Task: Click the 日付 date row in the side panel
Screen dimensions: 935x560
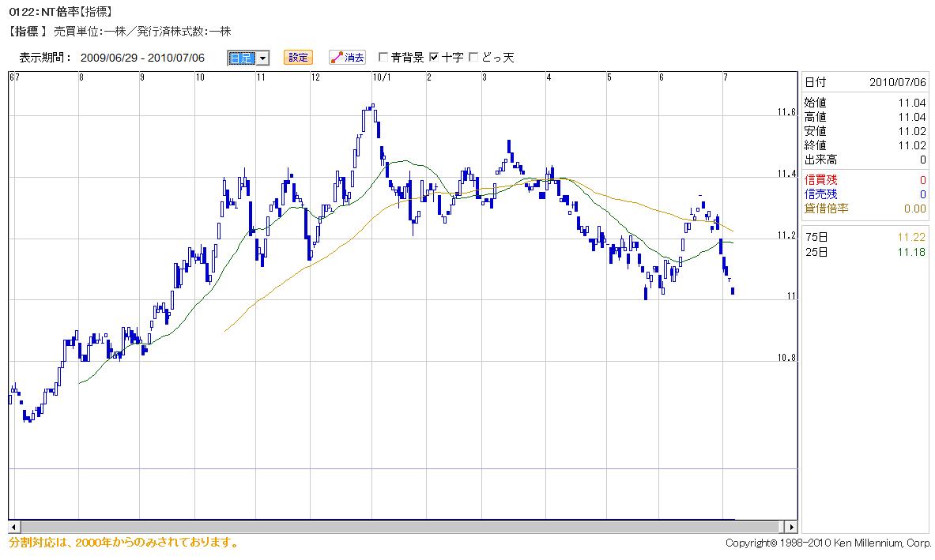Action: [865, 82]
